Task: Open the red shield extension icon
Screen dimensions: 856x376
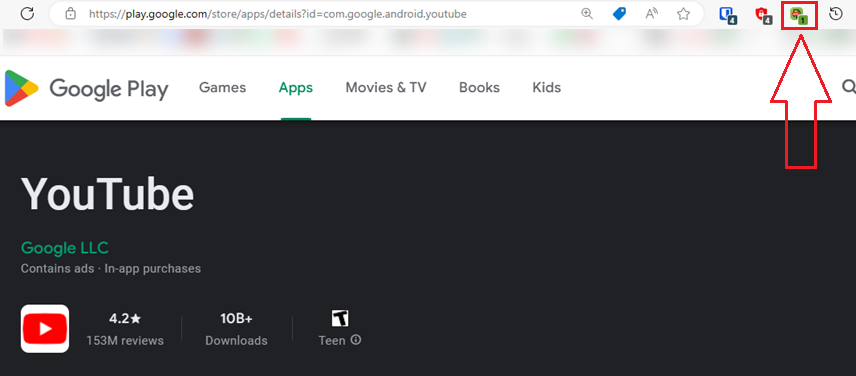Action: (763, 15)
